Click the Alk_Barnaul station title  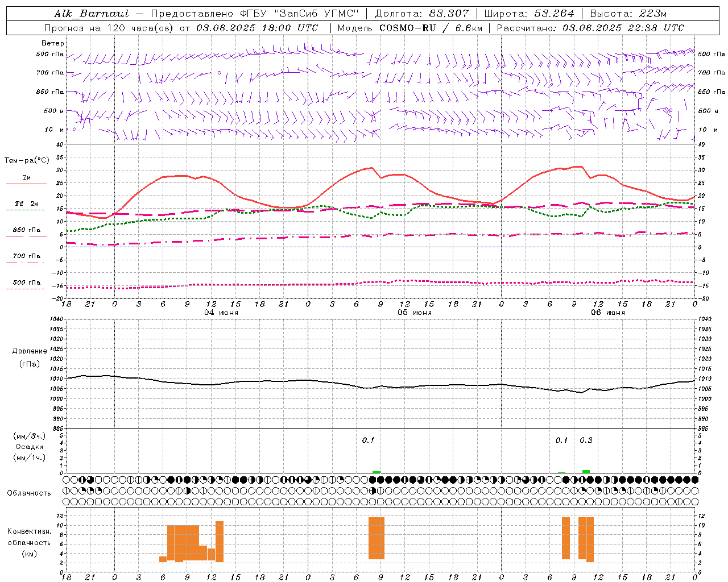pos(92,14)
